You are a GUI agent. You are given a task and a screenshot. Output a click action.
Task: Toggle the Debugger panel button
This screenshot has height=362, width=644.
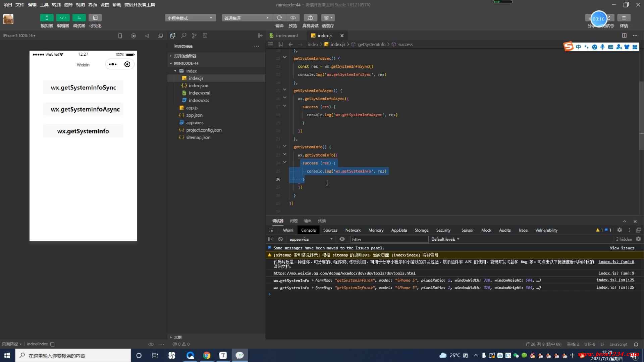click(79, 18)
